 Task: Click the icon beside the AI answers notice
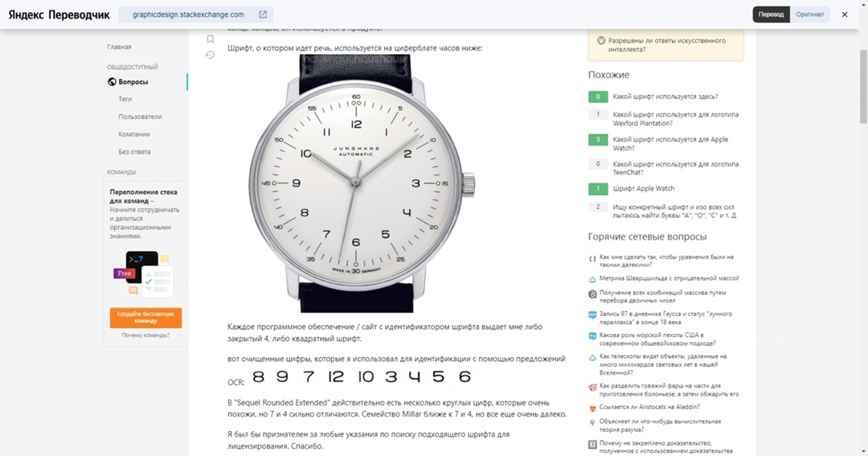(x=601, y=40)
